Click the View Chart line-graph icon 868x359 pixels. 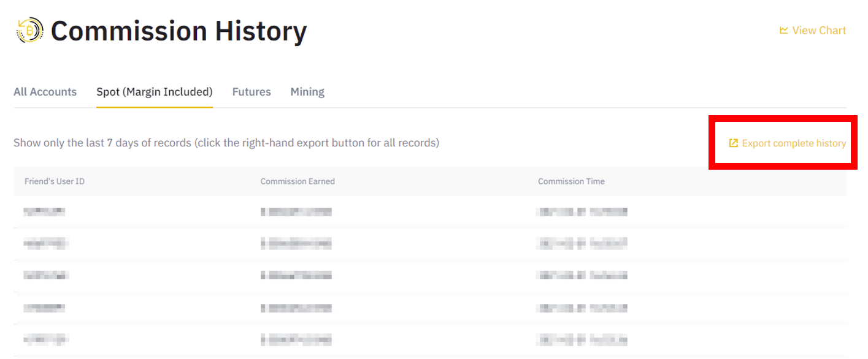tap(783, 30)
